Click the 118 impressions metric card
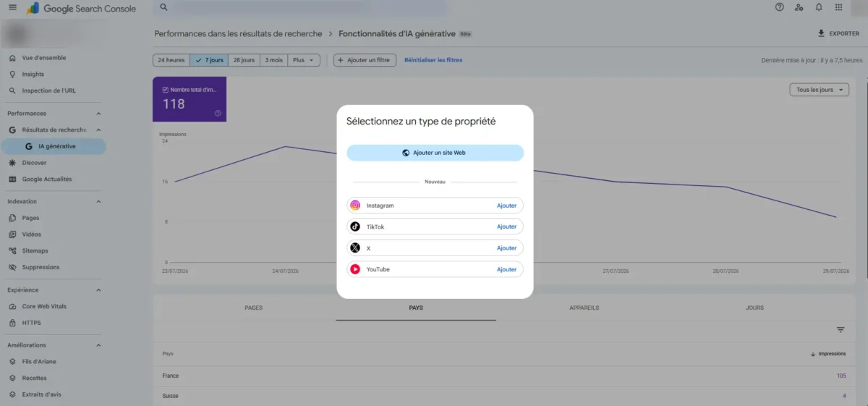The height and width of the screenshot is (406, 868). (190, 99)
